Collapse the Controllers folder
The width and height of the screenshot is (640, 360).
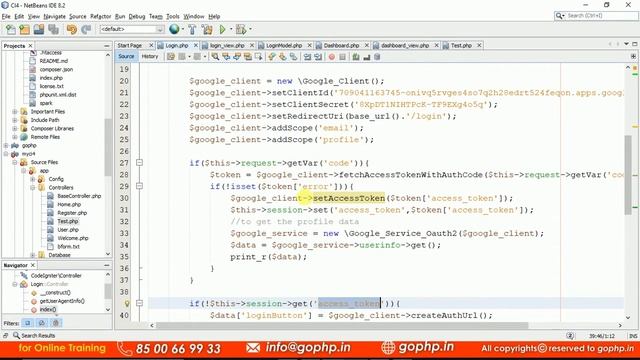[x=32, y=188]
